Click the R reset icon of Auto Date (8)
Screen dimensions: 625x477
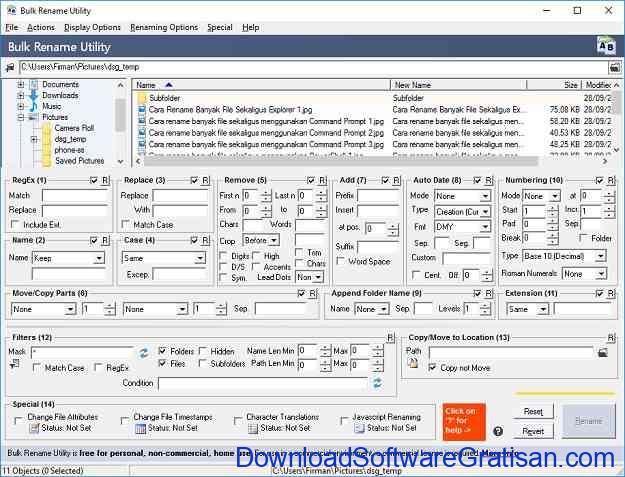489,181
